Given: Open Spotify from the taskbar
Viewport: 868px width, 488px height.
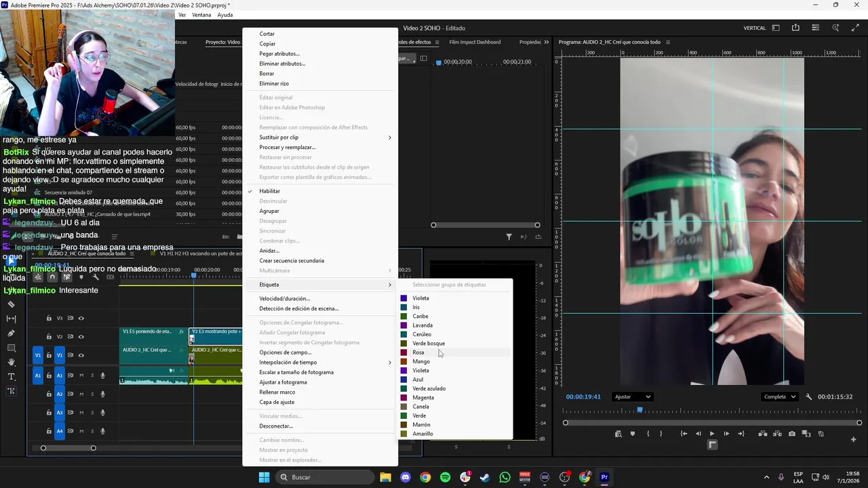Looking at the screenshot, I should 445,477.
